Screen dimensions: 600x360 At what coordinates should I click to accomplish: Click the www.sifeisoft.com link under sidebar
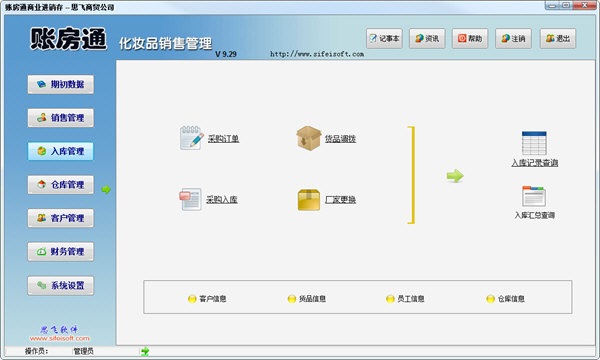[60, 338]
